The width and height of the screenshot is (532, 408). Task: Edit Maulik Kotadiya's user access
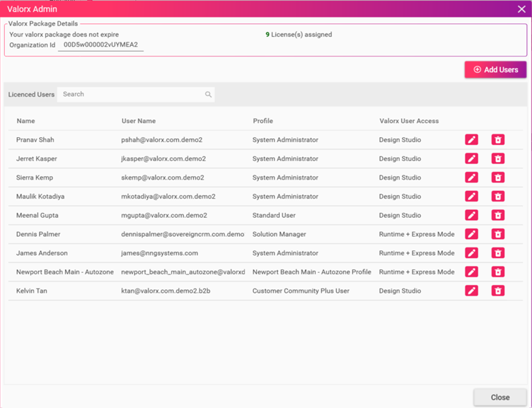click(471, 197)
